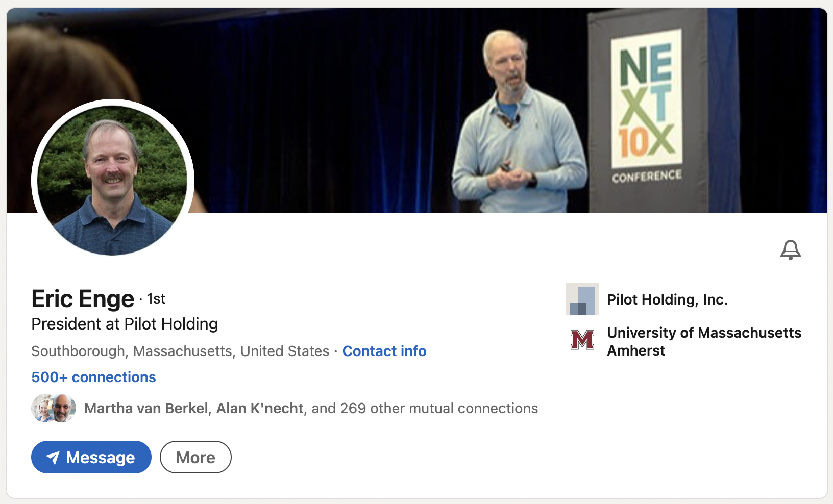Click the '1st' connection degree badge
This screenshot has width=833, height=504.
tap(155, 299)
